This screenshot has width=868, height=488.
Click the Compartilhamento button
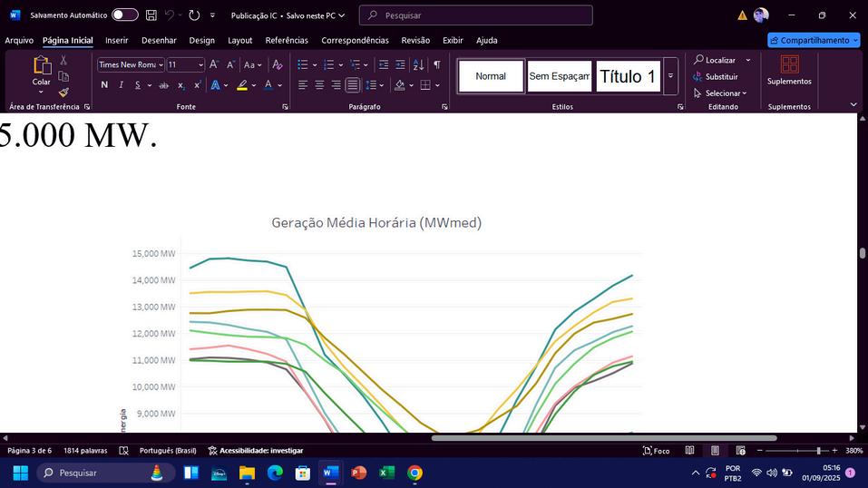[814, 41]
